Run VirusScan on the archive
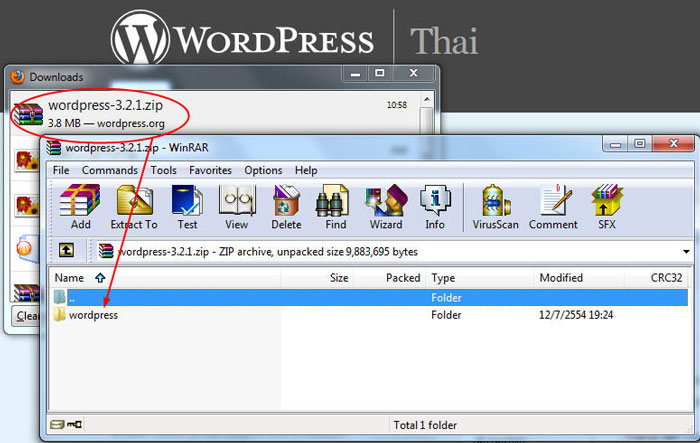The height and width of the screenshot is (443, 700). click(x=496, y=206)
